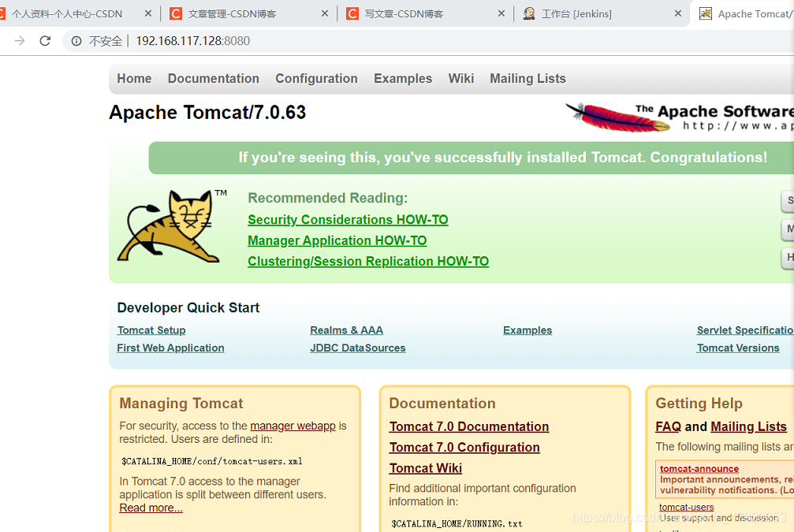
Task: Click the CSDN favicon on the 写文章 tab
Action: pyautogui.click(x=353, y=13)
